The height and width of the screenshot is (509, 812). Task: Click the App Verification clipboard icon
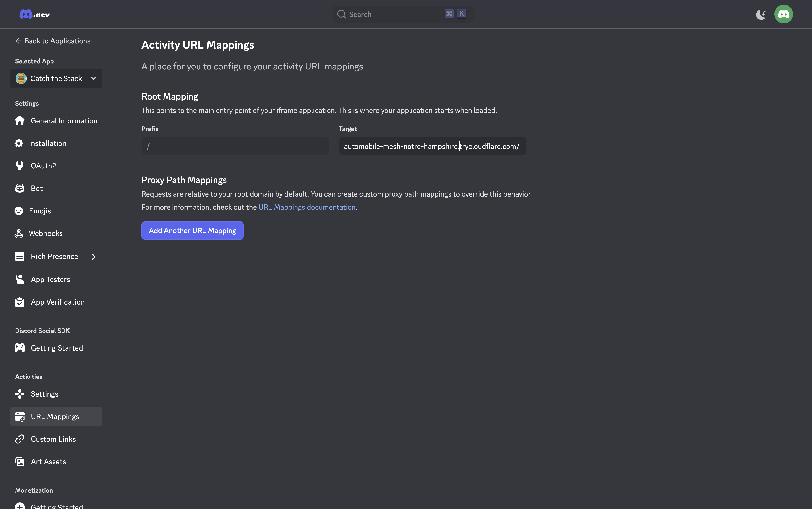pyautogui.click(x=20, y=302)
